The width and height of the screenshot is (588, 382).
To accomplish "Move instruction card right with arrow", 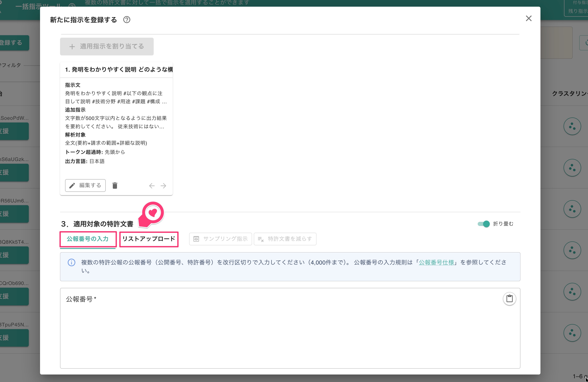I will click(x=163, y=186).
